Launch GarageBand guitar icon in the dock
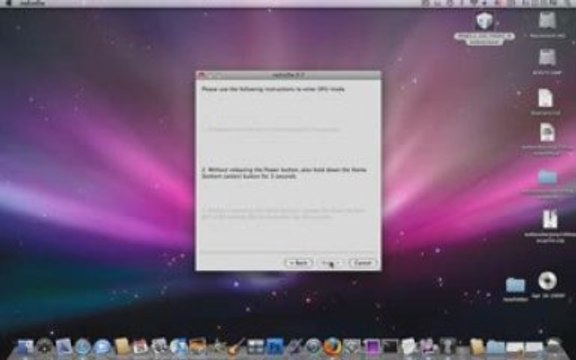The image size is (576, 360). pos(236,347)
